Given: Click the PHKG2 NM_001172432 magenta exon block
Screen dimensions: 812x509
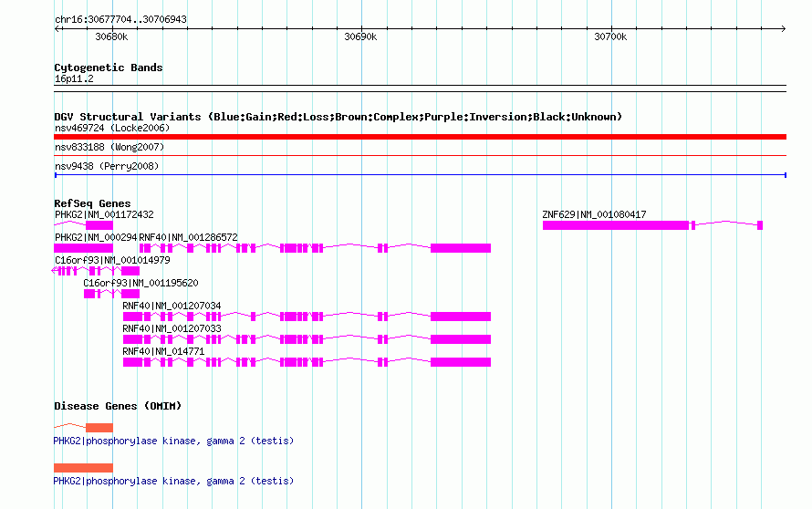Looking at the screenshot, I should [99, 225].
